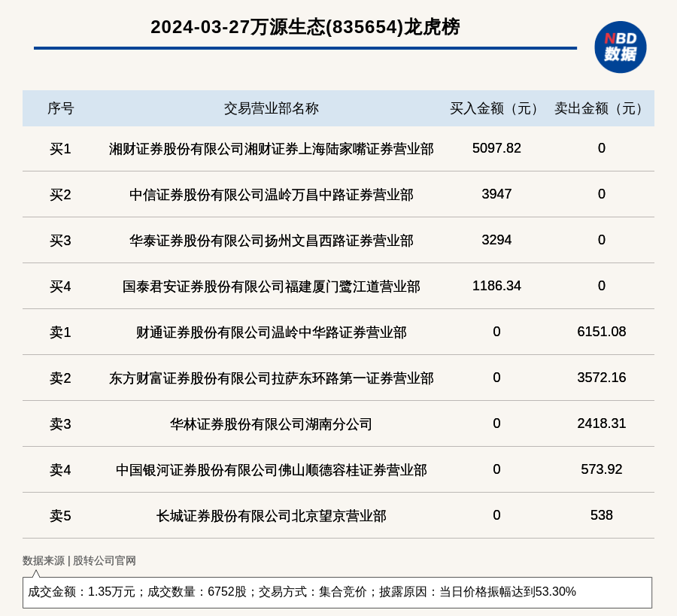Select 国泰君安福建厦门鹭江道营业部 name cell
The image size is (677, 616).
pos(271,287)
